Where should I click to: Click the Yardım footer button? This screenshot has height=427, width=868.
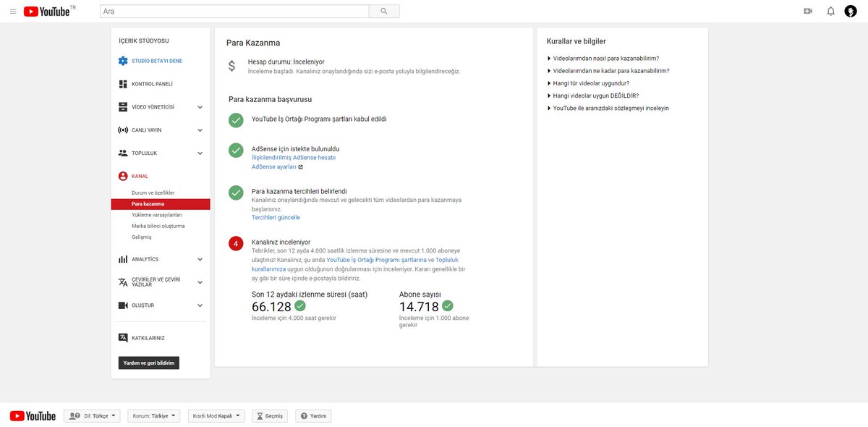tap(313, 416)
